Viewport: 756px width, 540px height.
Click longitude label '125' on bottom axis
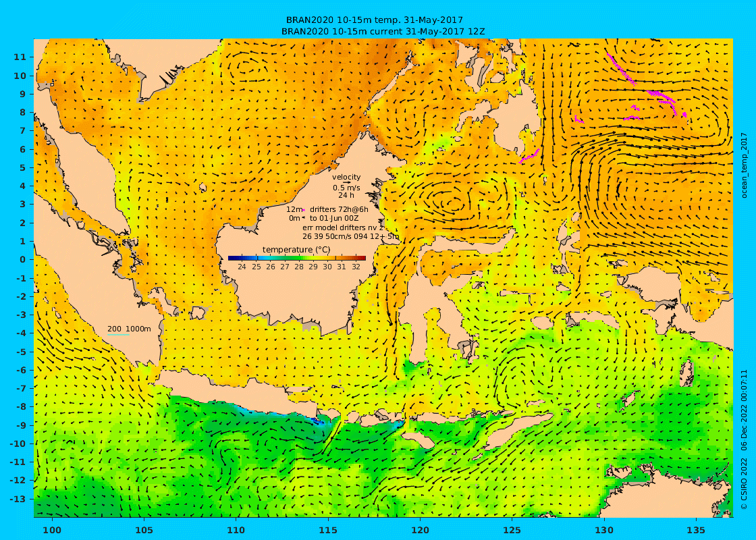(512, 530)
